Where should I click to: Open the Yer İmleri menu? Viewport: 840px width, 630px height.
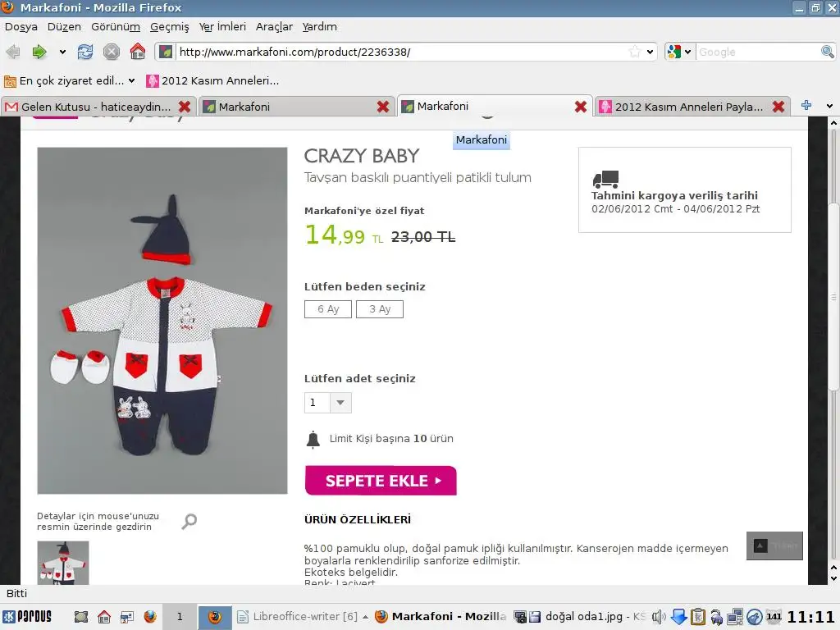click(222, 27)
